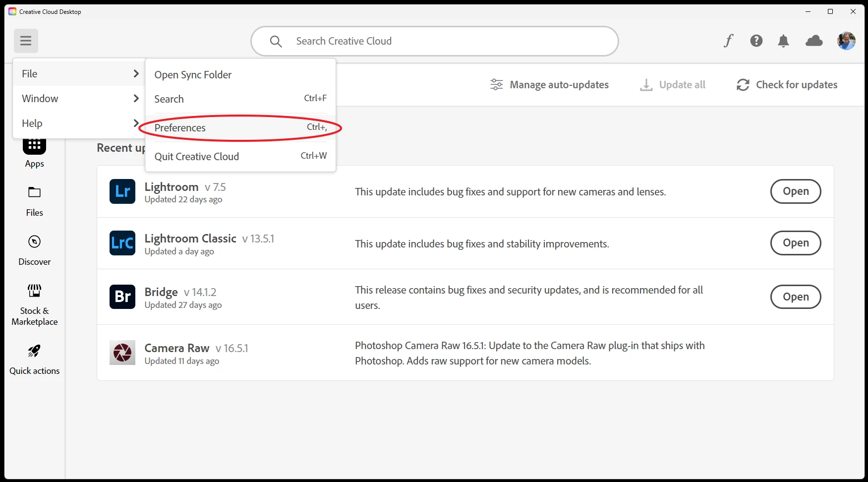Select the Help menu item
868x482 pixels.
(79, 123)
